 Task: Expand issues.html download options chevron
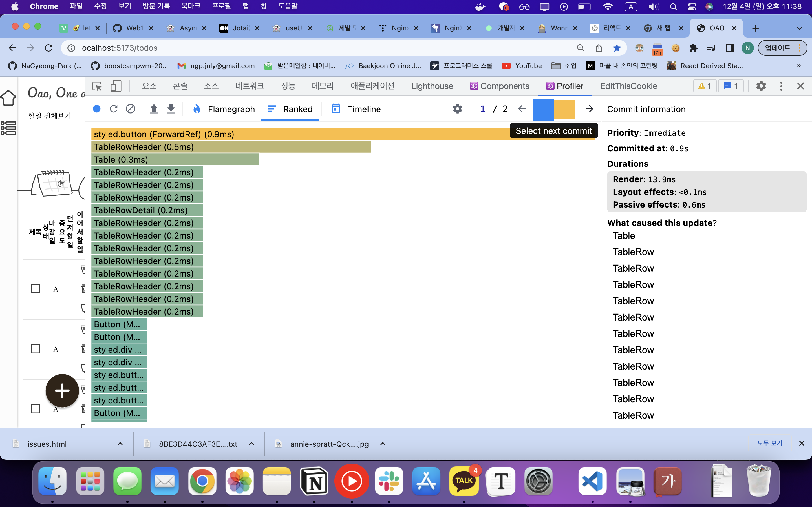tap(120, 444)
